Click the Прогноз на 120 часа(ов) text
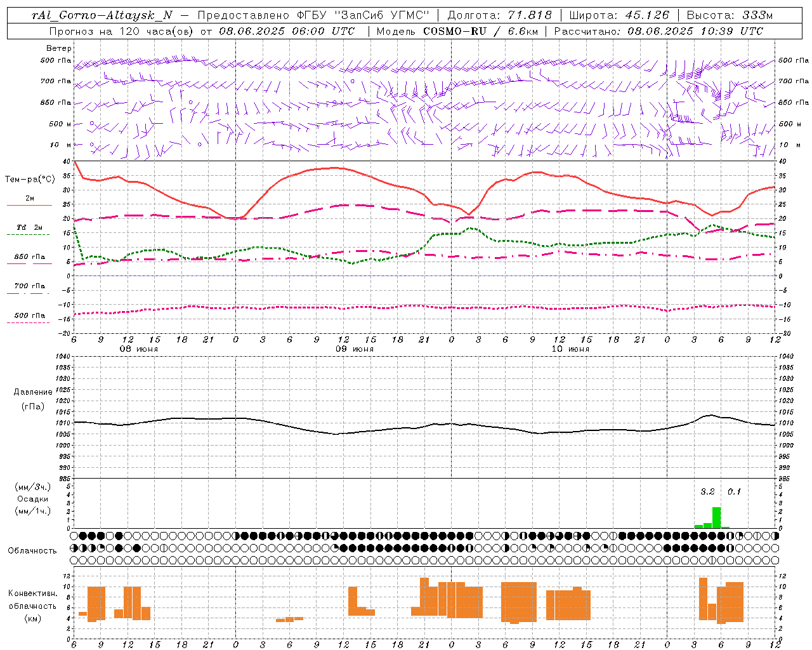812x650 pixels. (x=122, y=31)
